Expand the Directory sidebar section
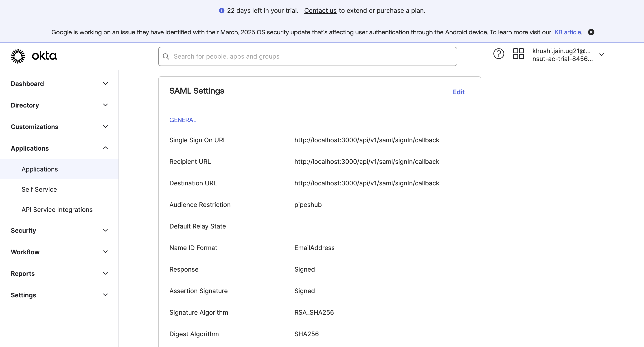This screenshot has height=347, width=644. (105, 105)
